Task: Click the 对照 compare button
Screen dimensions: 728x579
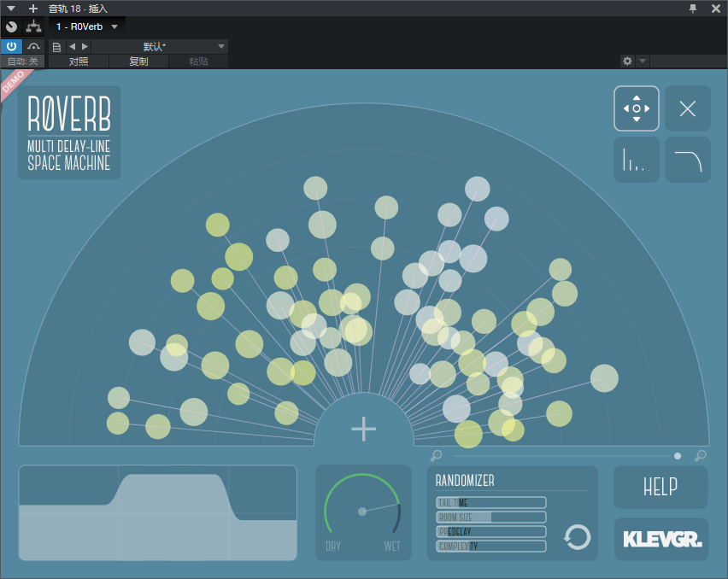Action: pos(79,61)
